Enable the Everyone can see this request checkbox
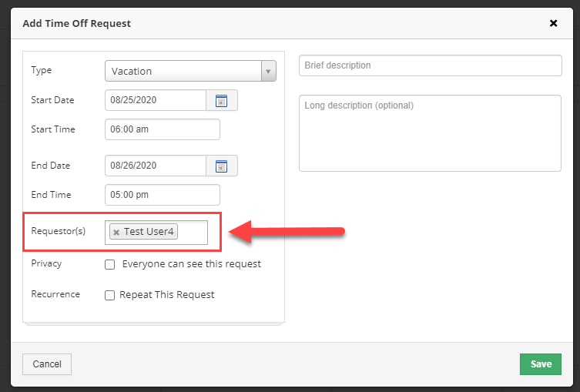580x392 pixels. (109, 264)
